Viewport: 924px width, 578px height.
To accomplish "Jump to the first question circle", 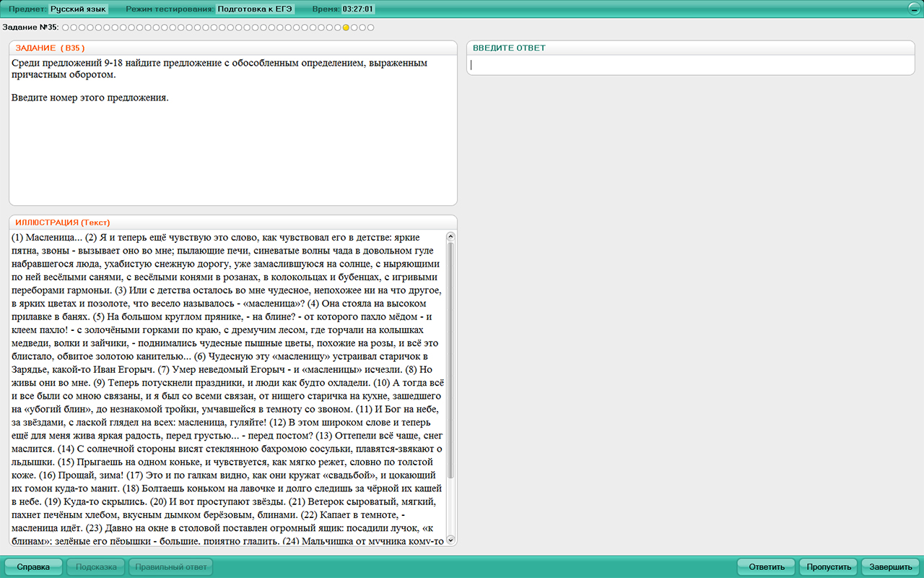I will point(65,27).
